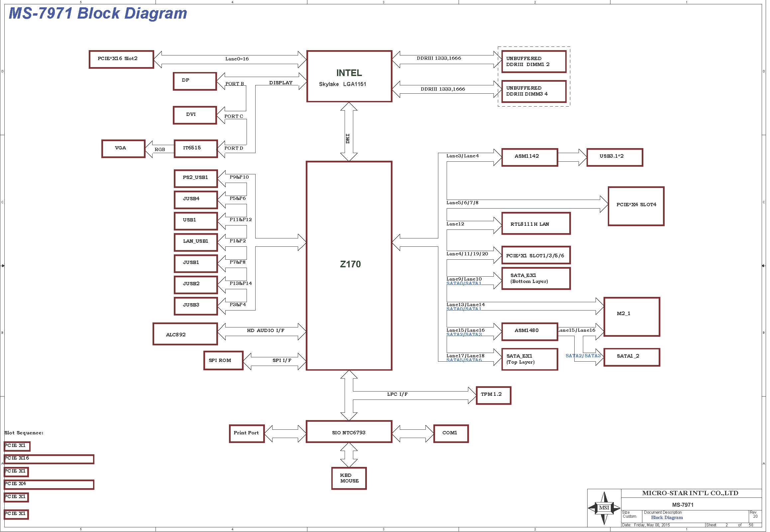Click the JUSB2 block
The image size is (770, 532).
(196, 286)
